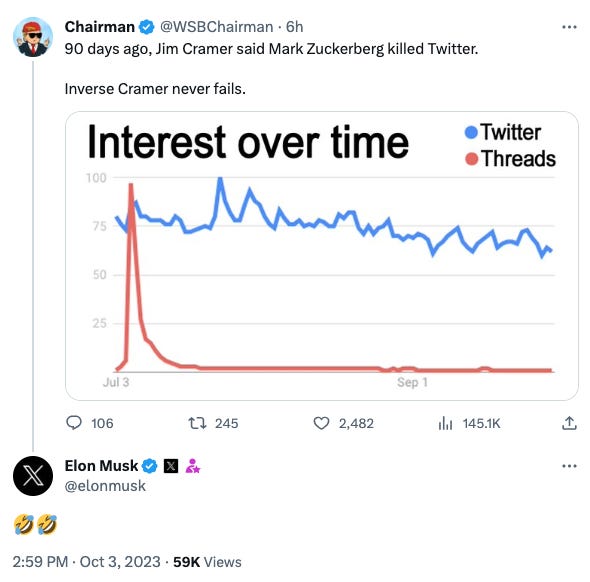Screen dimensions: 590x582
Task: Like the Chairman tweet with the heart icon
Action: (x=321, y=423)
